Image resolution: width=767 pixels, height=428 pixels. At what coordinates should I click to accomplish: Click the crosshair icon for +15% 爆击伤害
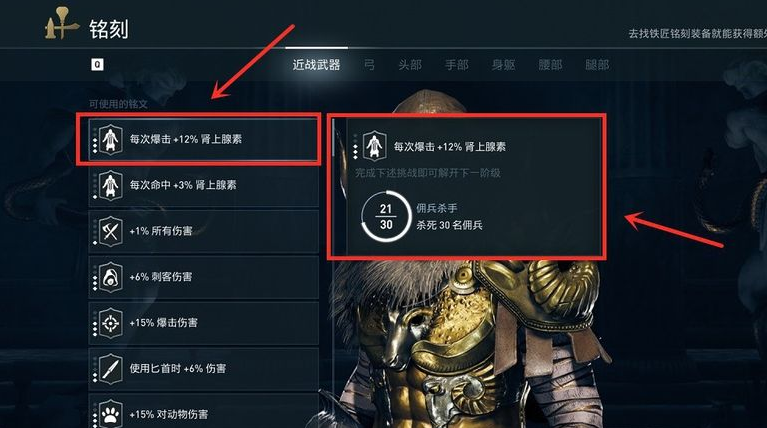111,323
